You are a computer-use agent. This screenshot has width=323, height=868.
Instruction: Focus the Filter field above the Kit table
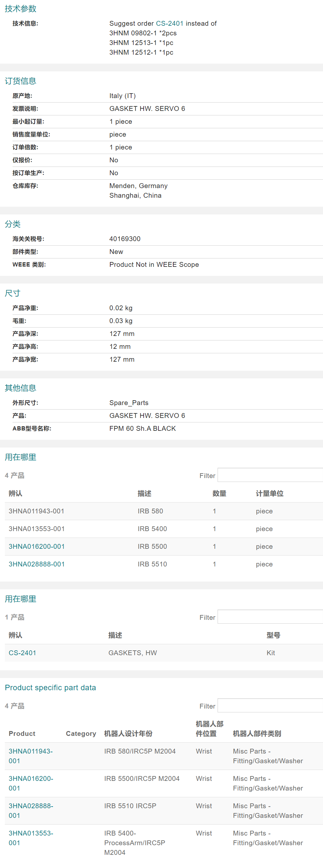(270, 617)
